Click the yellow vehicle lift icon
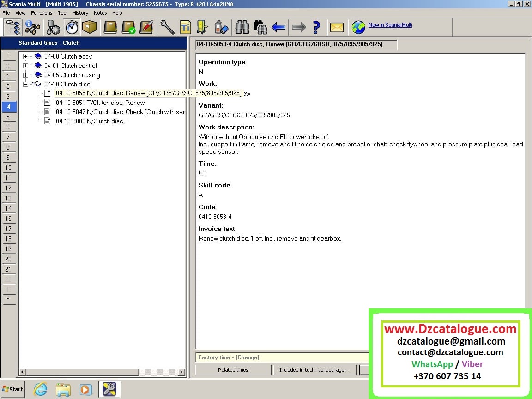The height and width of the screenshot is (399, 532). [x=203, y=28]
